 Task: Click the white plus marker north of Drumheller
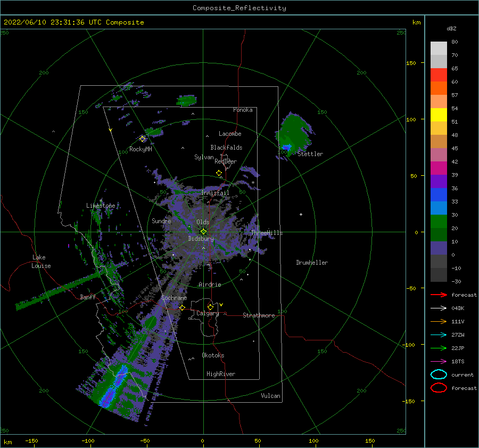(x=301, y=214)
